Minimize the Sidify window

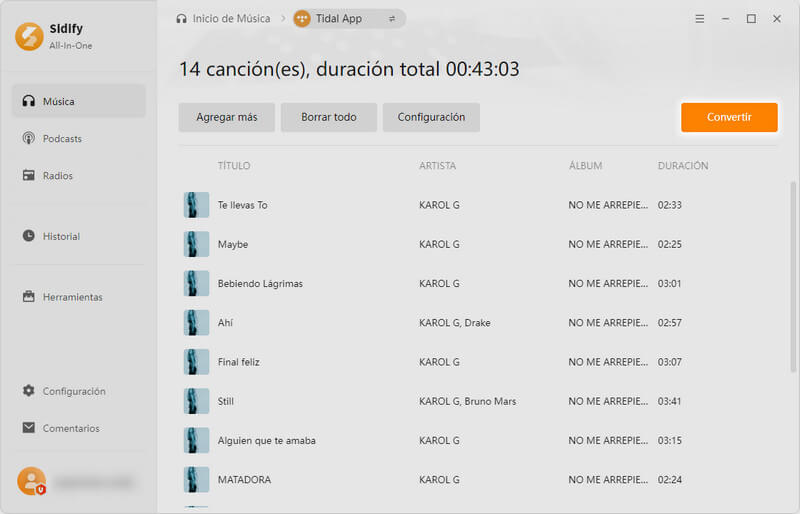coord(725,19)
